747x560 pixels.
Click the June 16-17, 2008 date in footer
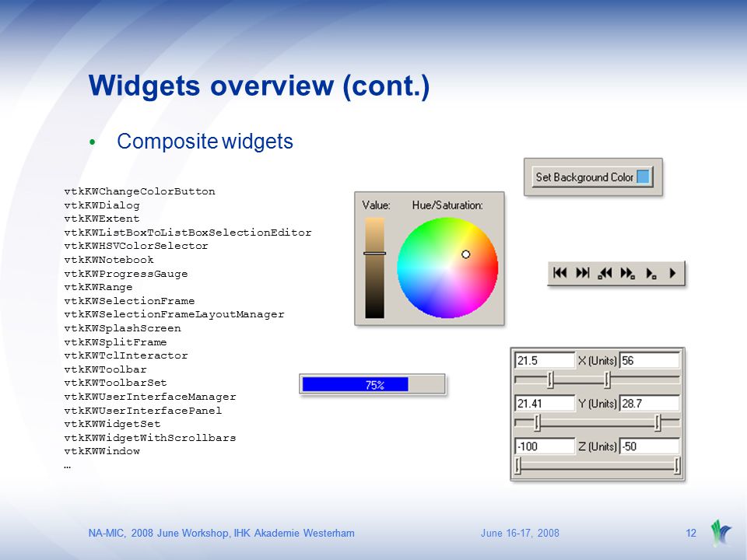(x=520, y=533)
